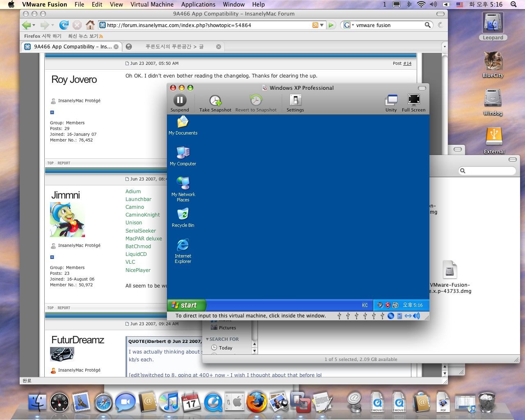This screenshot has width=525, height=420.
Task: Click the CaminoKnight link
Action: pos(143,215)
